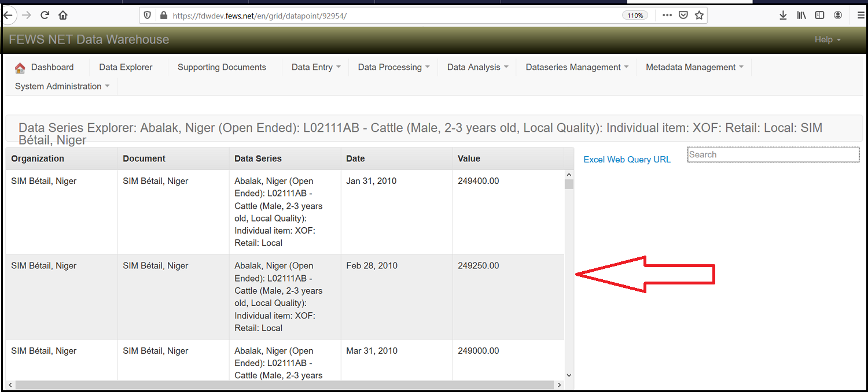Expand the Data Entry dropdown menu
868x392 pixels.
[315, 67]
